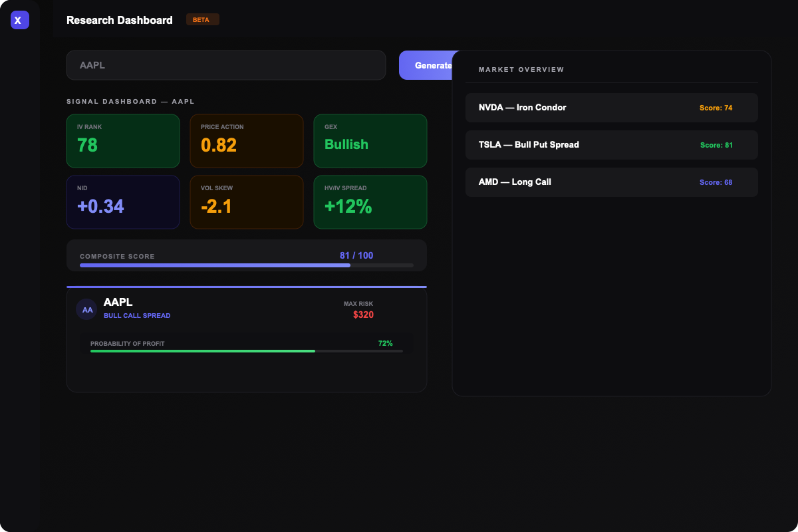Click the PRICE ACTION metric tile

coord(246,141)
